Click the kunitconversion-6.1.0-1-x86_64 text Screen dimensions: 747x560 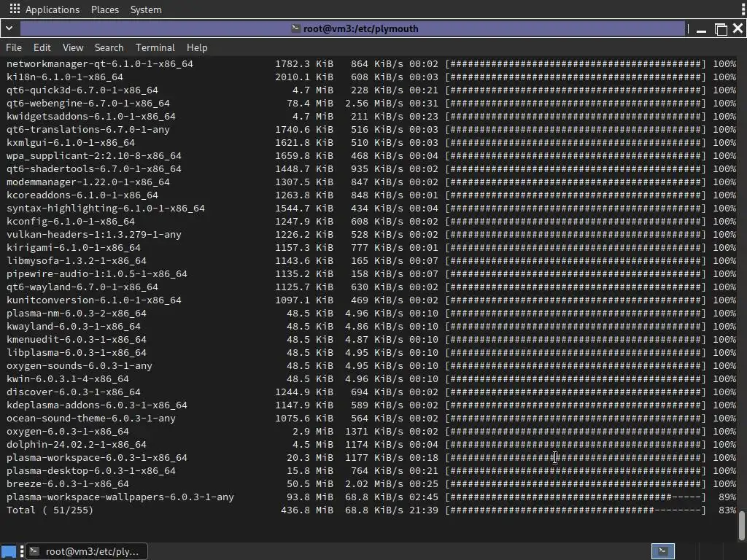[94, 300]
